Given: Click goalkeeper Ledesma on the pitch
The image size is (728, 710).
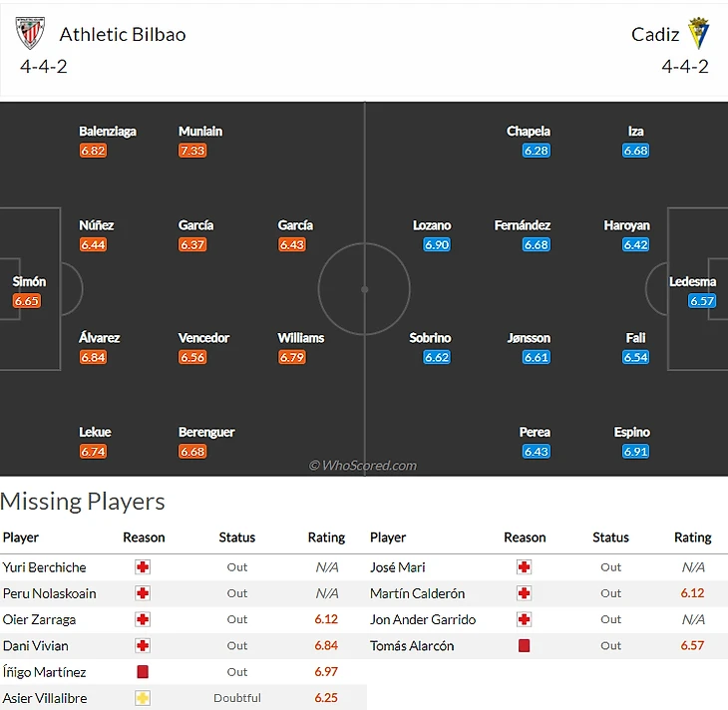Looking at the screenshot, I should click(x=692, y=282).
